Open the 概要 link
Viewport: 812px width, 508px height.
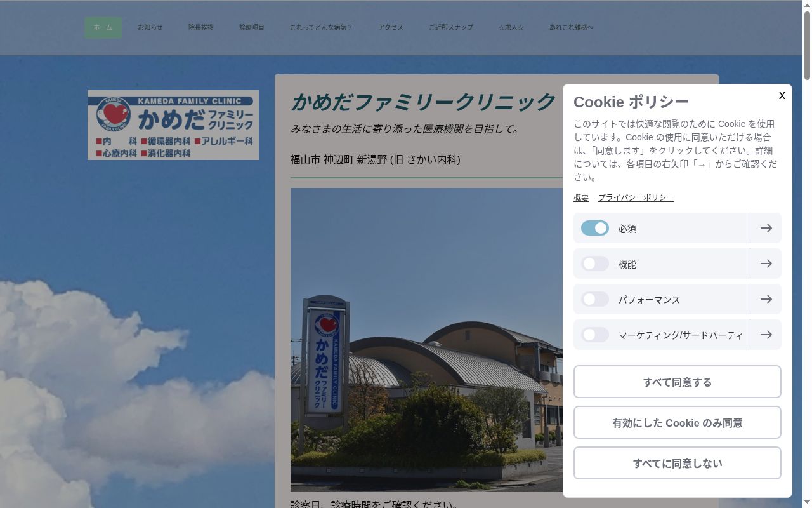(581, 197)
